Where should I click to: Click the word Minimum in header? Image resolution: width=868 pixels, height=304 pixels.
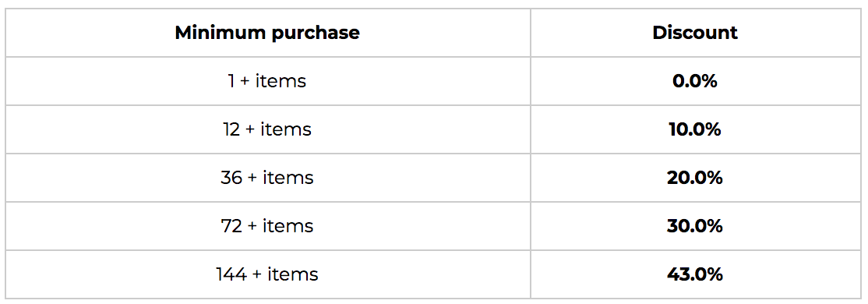(221, 33)
